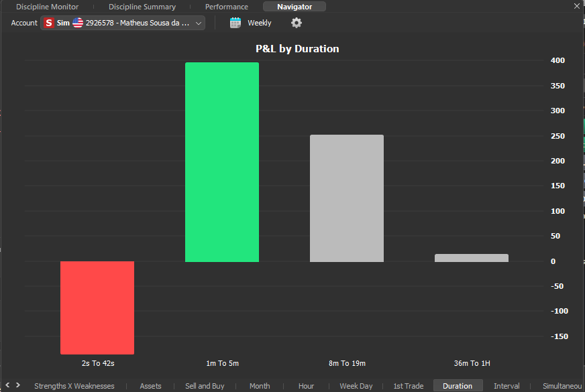Select the Hour tab

[306, 386]
